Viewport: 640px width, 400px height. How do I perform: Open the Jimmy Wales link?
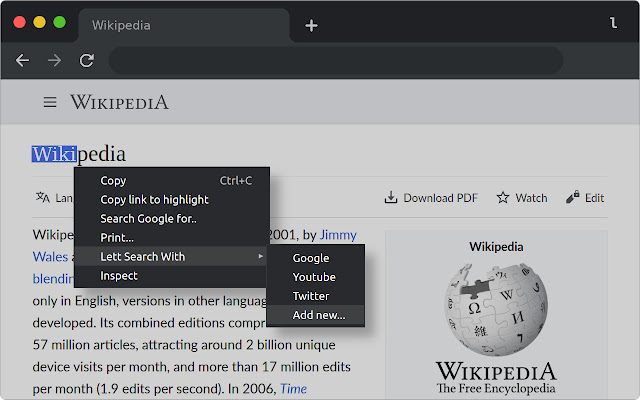tap(336, 236)
